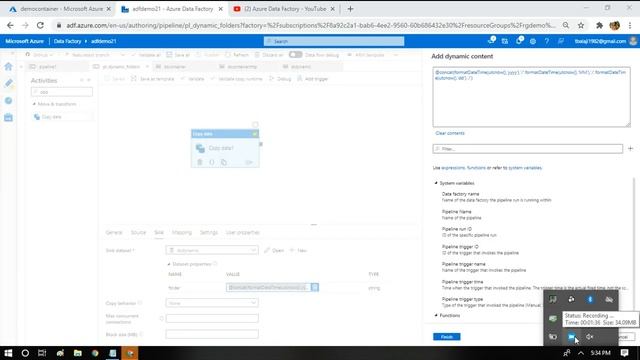Screen dimensions: 640x360
Task: Open the GitHub dropdown in the toolbar
Action: click(x=39, y=55)
